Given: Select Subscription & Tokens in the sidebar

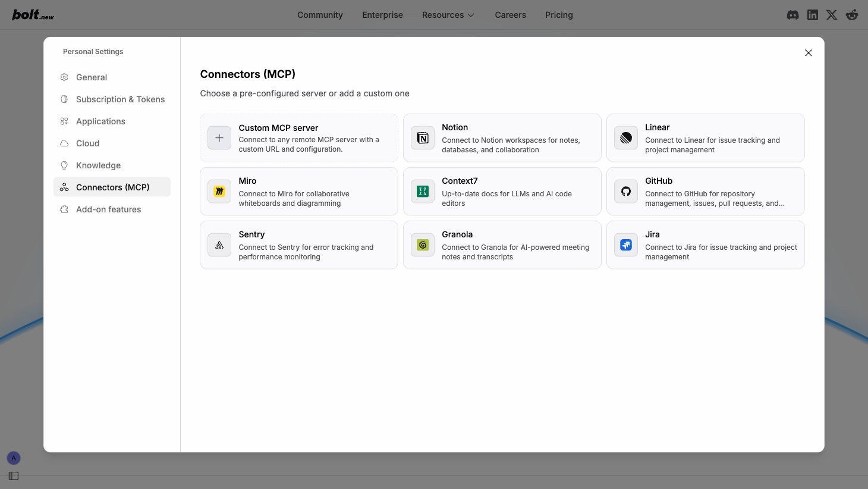Looking at the screenshot, I should [120, 99].
